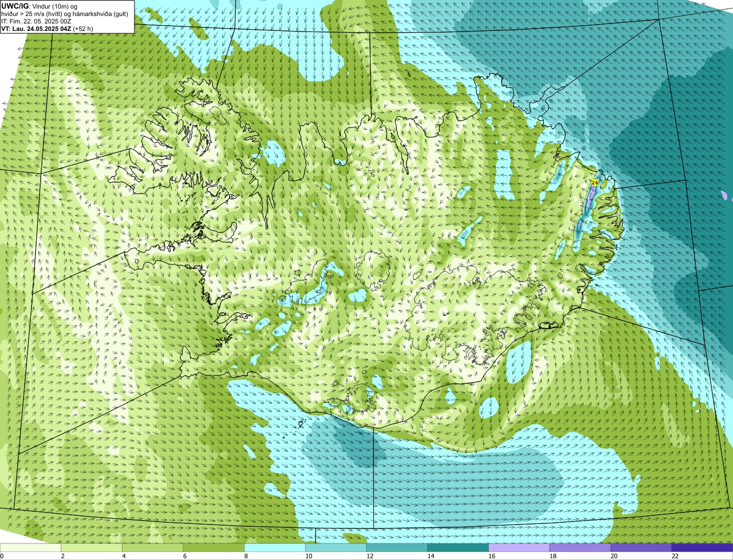Click the dark teal 14–16 m/s legend swatch

click(458, 547)
